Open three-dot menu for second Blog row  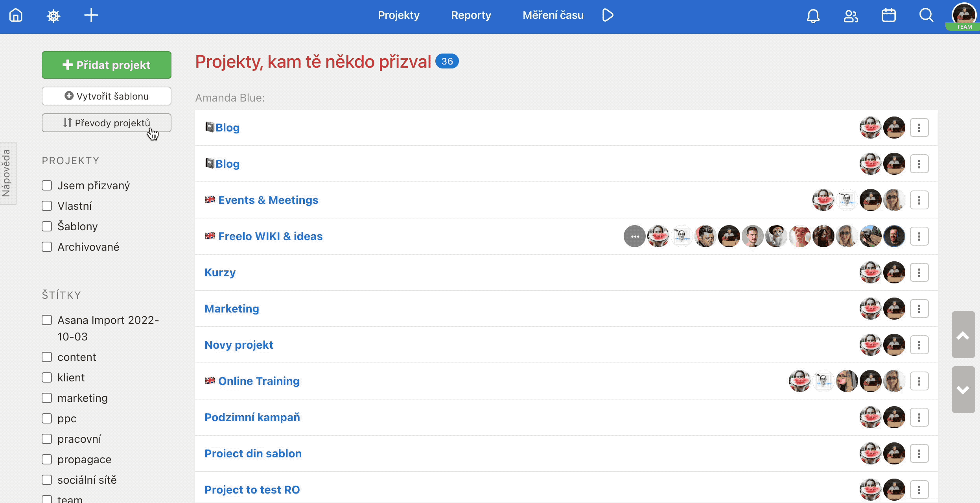pyautogui.click(x=919, y=164)
